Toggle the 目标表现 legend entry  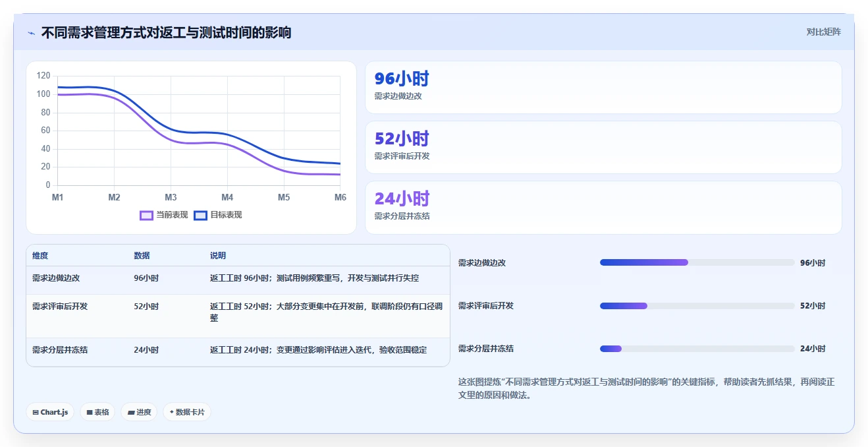click(218, 215)
